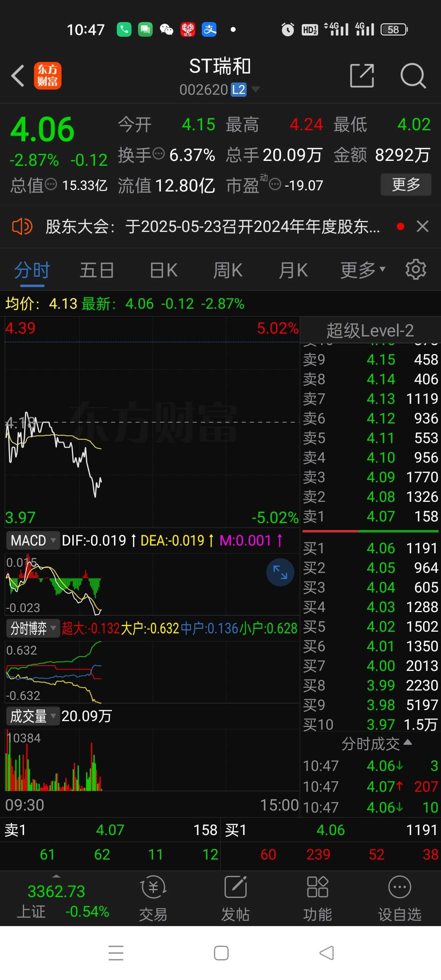Viewport: 441px width, 980px height.
Task: Select the 卖3 4.09 order row
Action: (370, 477)
